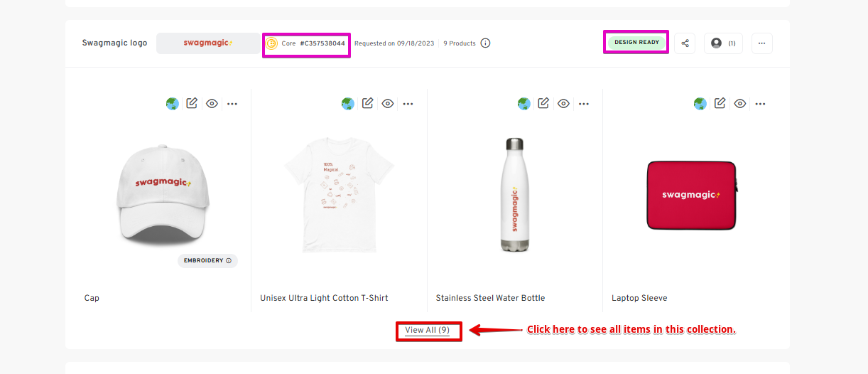Image resolution: width=868 pixels, height=374 pixels.
Task: Click the swagmagic logo preview chip
Action: point(208,43)
